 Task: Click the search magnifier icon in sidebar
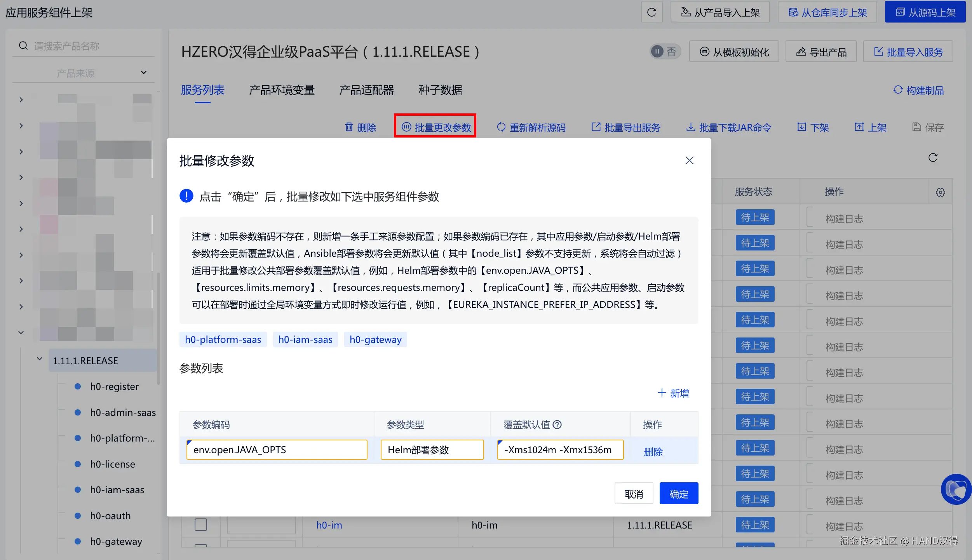pyautogui.click(x=23, y=46)
